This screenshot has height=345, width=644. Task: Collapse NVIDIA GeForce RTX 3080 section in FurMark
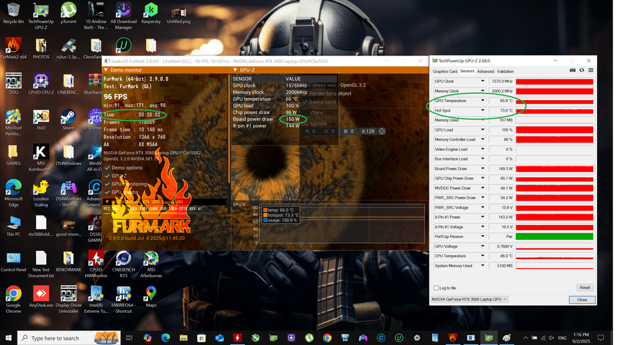[x=107, y=202]
